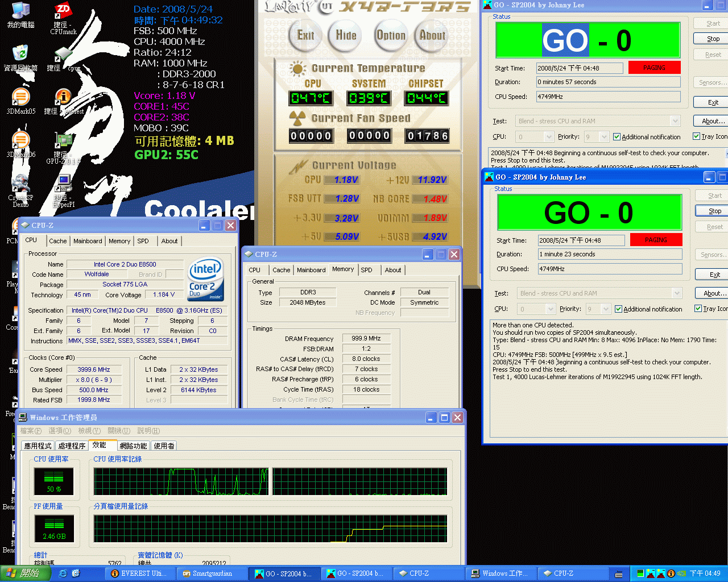The width and height of the screenshot is (728, 582).
Task: Click Exit button in Smartguardian
Action: click(305, 36)
